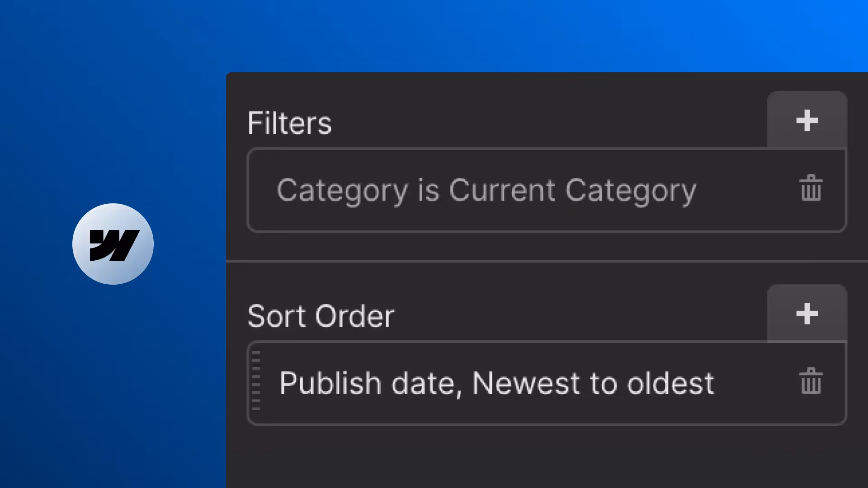
Task: Click empty space right of Filters heading
Action: click(542, 123)
